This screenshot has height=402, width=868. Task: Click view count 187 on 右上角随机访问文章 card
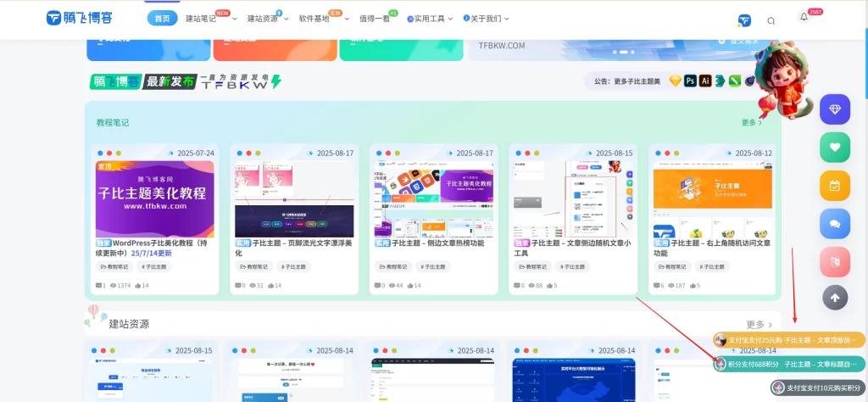click(677, 286)
